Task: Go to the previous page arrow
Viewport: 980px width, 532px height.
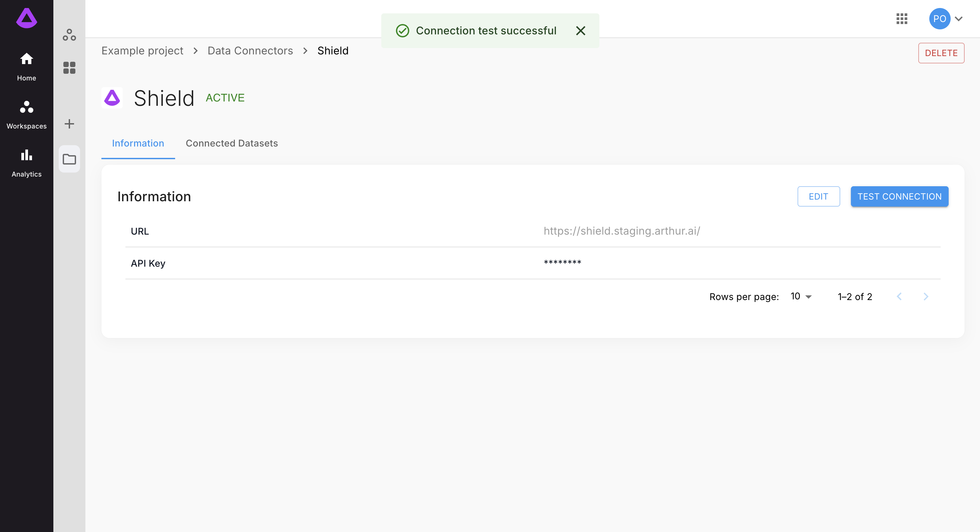Action: coord(899,296)
